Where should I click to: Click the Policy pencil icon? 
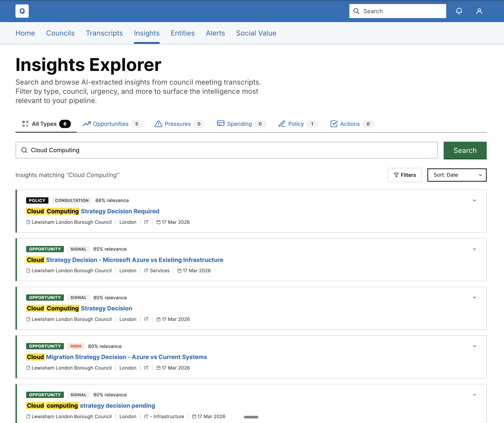(x=282, y=124)
